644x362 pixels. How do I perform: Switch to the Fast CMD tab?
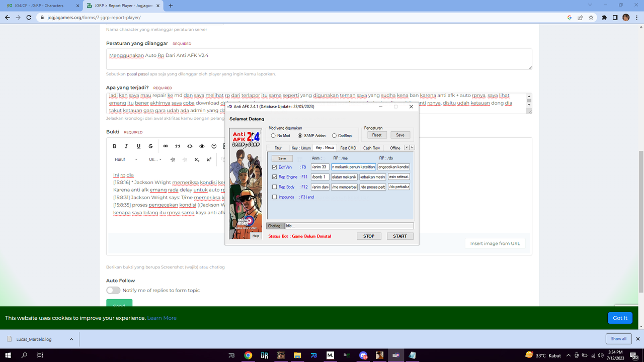[x=348, y=148]
